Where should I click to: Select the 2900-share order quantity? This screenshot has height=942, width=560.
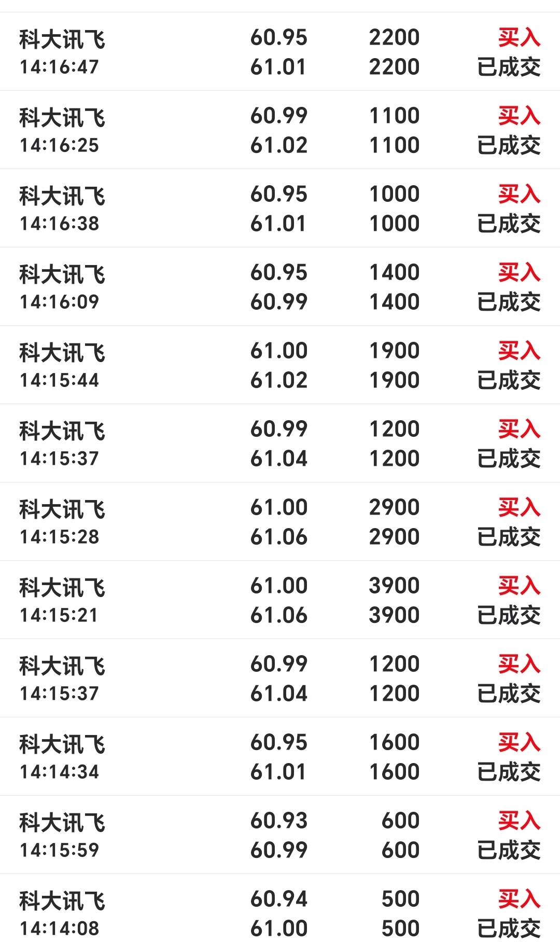[394, 507]
